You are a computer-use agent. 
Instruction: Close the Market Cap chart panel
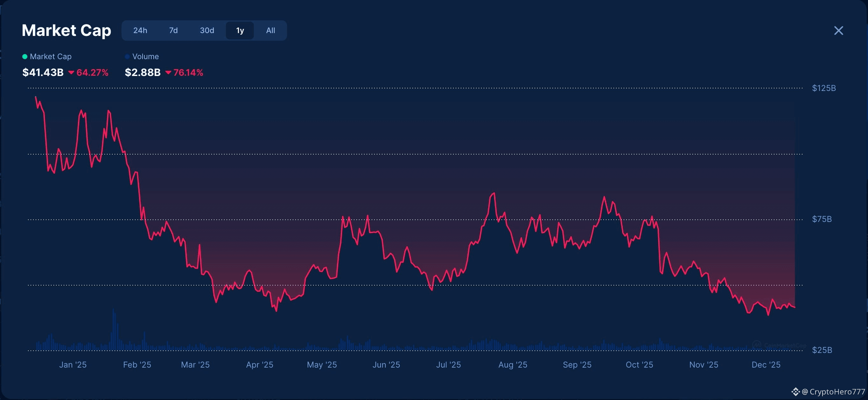pyautogui.click(x=838, y=31)
